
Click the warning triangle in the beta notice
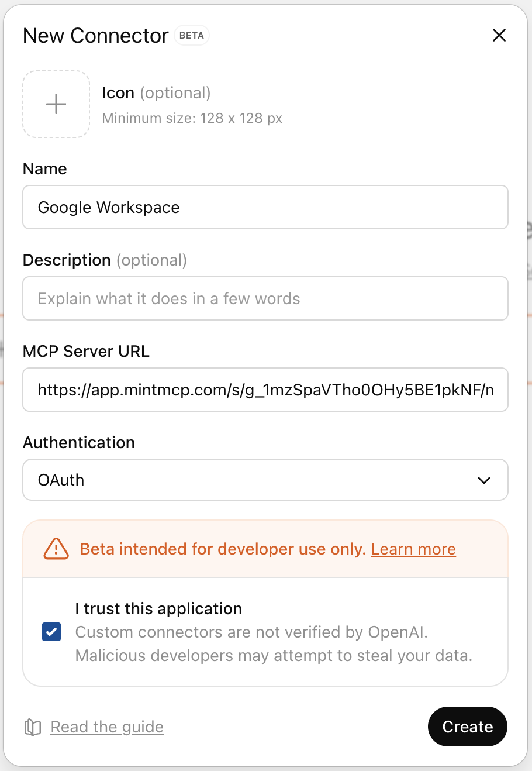click(x=56, y=549)
